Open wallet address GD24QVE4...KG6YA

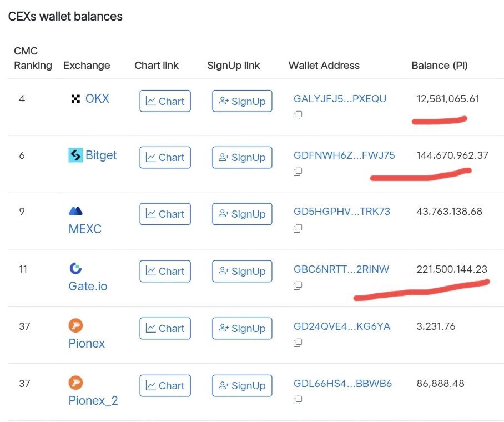point(342,326)
